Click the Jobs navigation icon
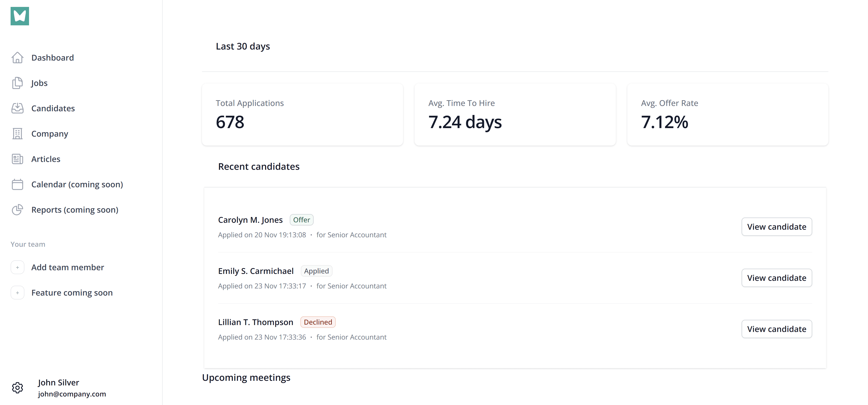This screenshot has width=868, height=405. (17, 82)
